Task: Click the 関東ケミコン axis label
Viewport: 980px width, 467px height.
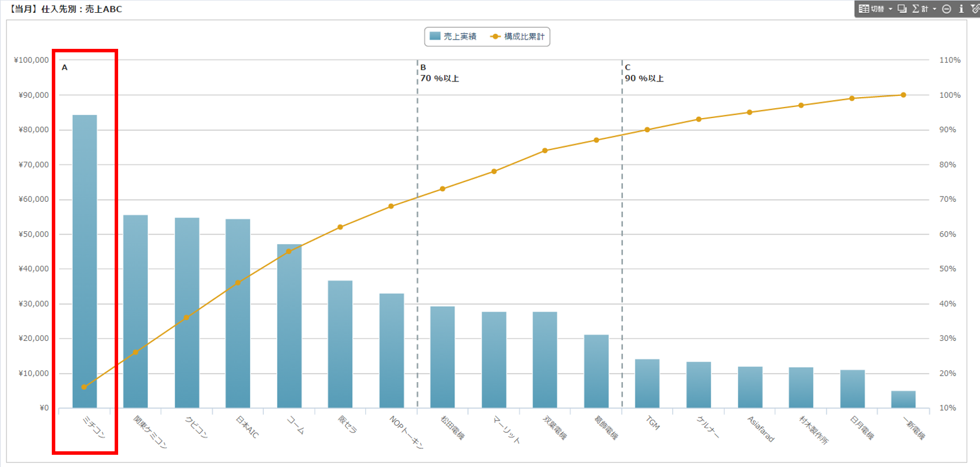Action: [150, 432]
